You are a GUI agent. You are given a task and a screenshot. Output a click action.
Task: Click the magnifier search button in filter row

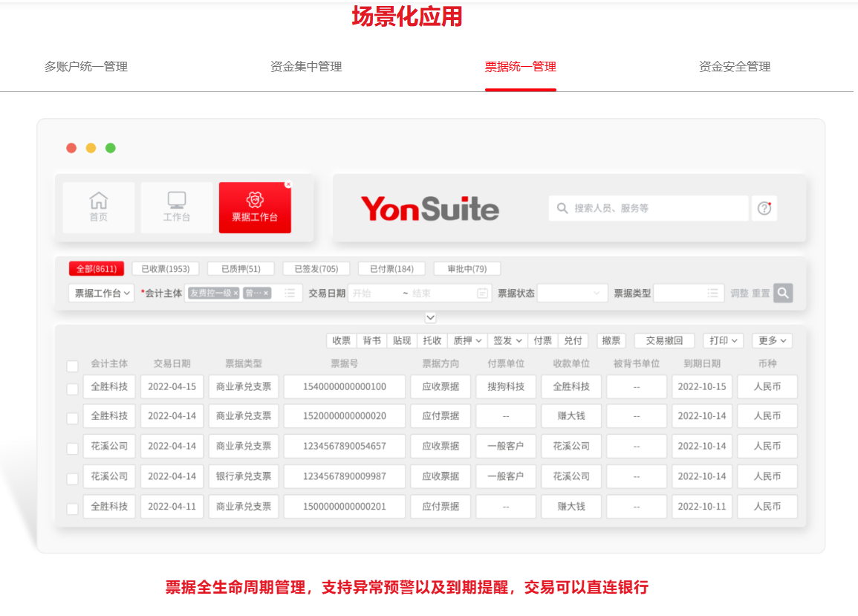(x=783, y=294)
